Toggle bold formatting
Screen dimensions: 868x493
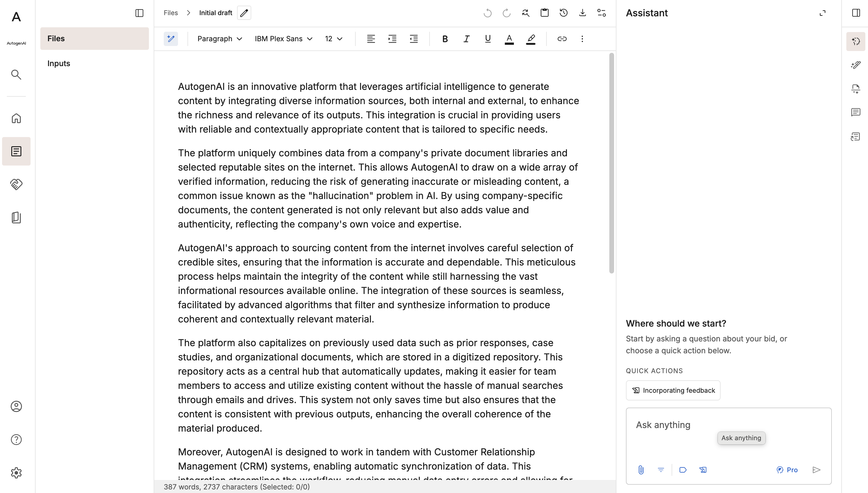click(x=445, y=39)
